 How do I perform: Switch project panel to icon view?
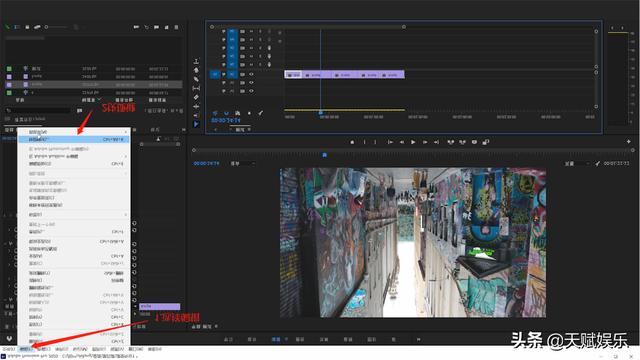(27, 27)
